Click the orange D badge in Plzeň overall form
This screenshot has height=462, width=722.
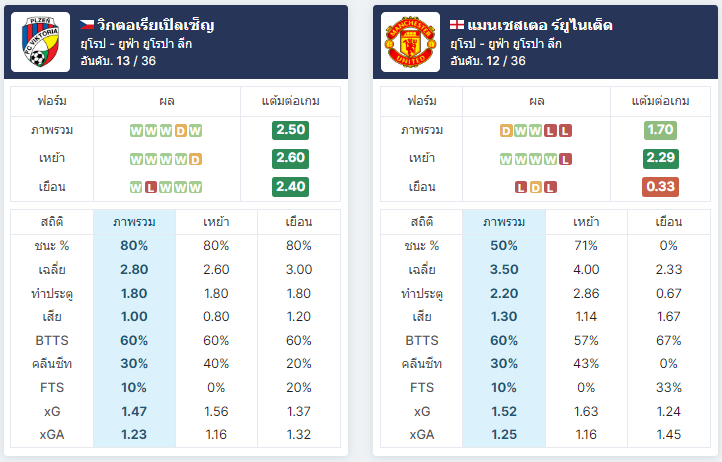click(x=180, y=131)
